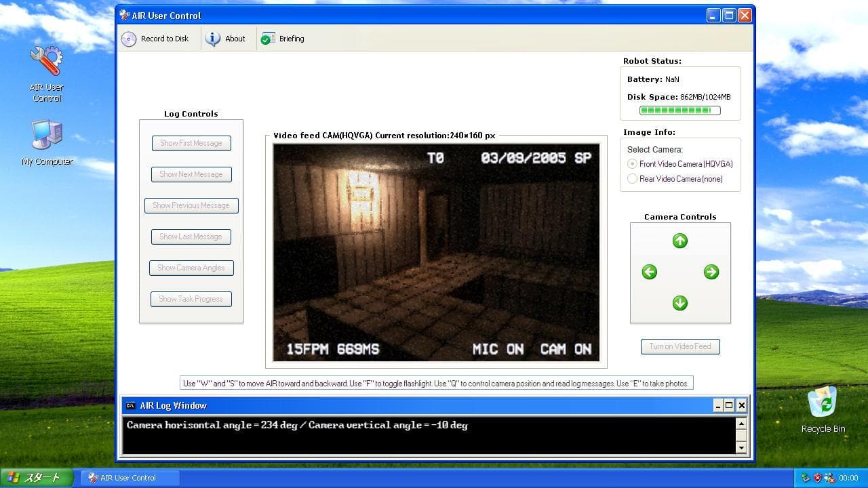868x488 pixels.
Task: Click the video feed camera image
Action: coord(436,252)
